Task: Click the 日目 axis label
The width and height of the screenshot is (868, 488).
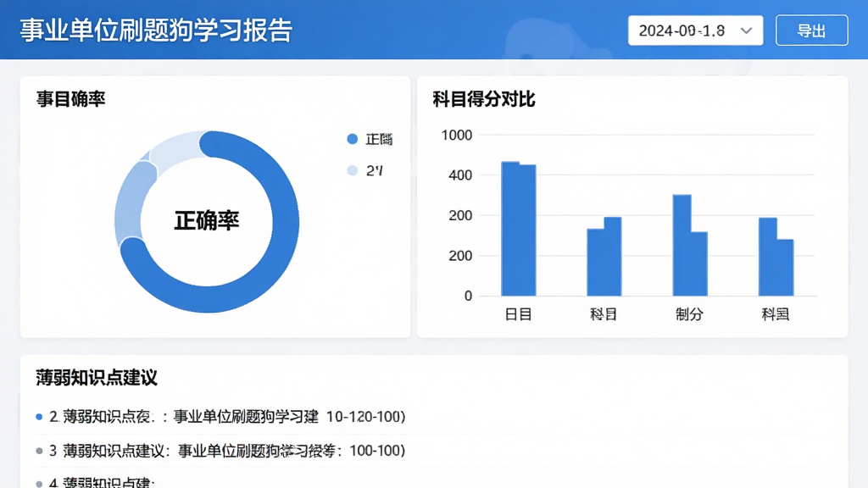Action: (x=519, y=314)
